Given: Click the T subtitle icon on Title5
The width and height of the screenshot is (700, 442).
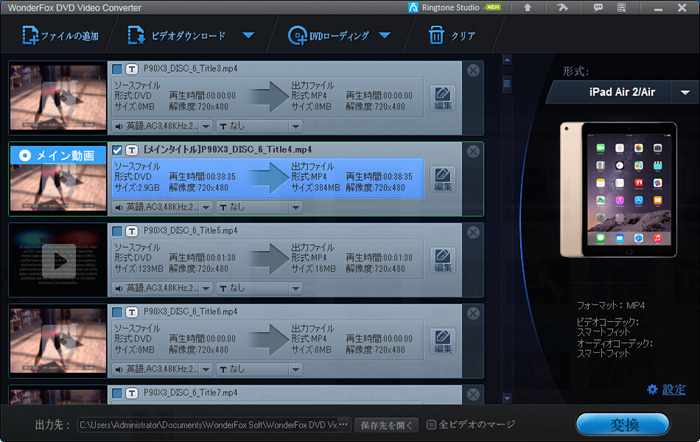Looking at the screenshot, I should [x=132, y=230].
